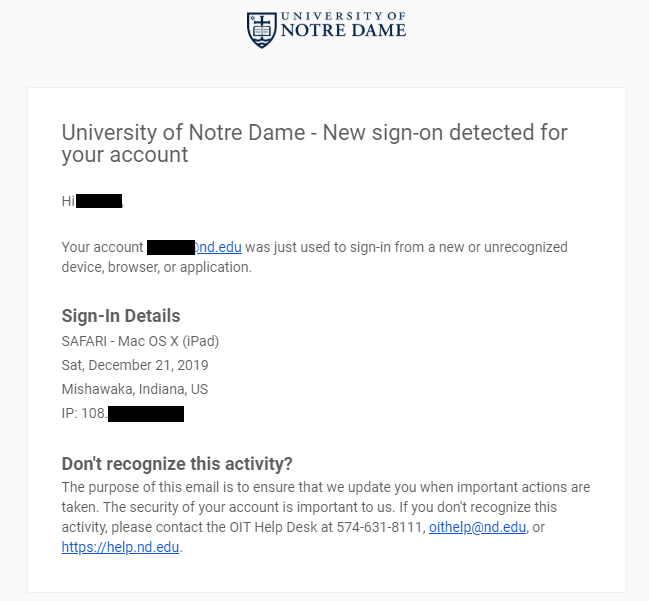This screenshot has height=601, width=649.
Task: Click the redacted username before nd.edu
Action: [171, 247]
